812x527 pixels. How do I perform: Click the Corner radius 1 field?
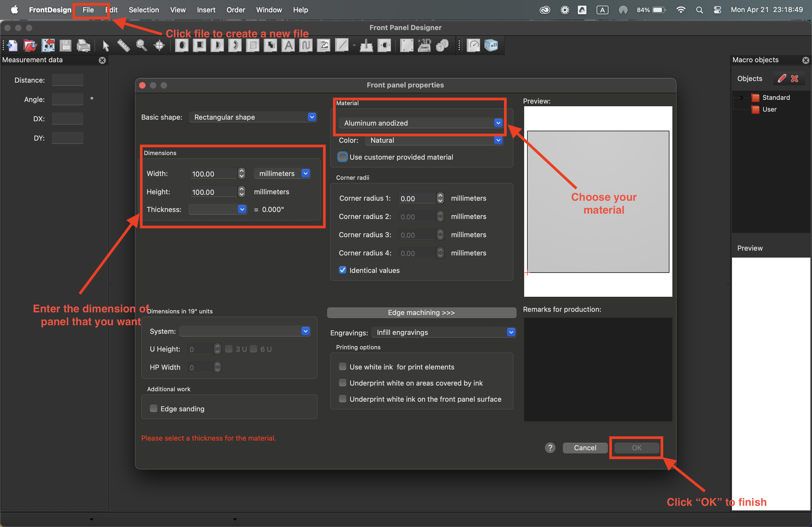pos(417,198)
